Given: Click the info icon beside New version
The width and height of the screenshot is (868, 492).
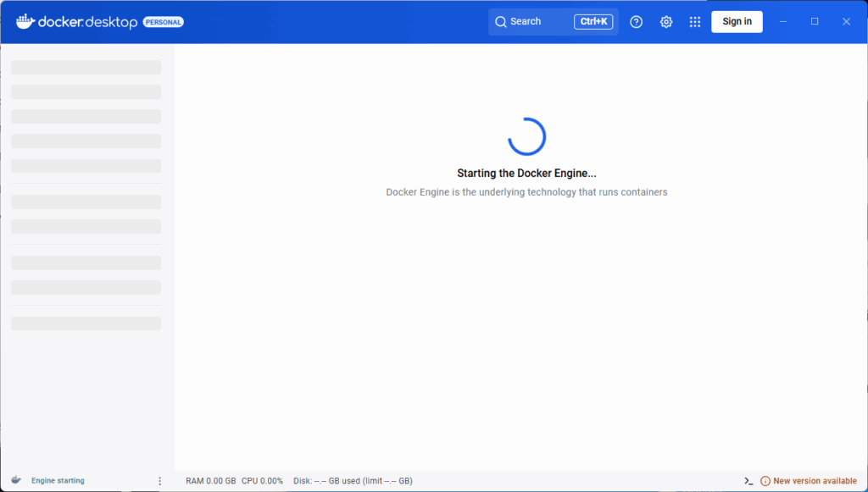Looking at the screenshot, I should coord(765,481).
